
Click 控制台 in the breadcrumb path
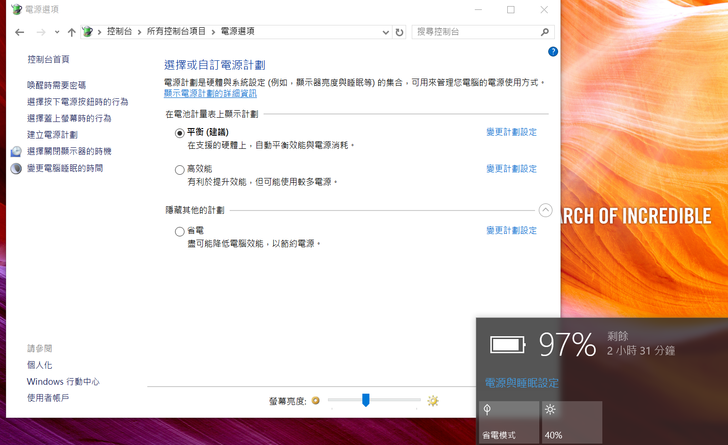[118, 32]
